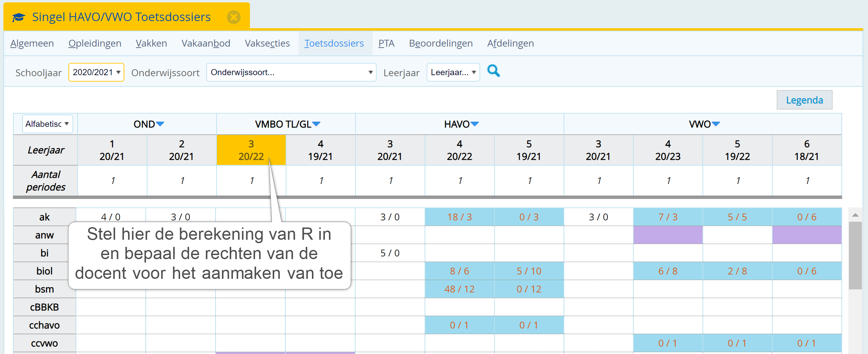Click the bsm HAVO 4 cell 48 / 12
The width and height of the screenshot is (868, 354).
click(x=459, y=289)
